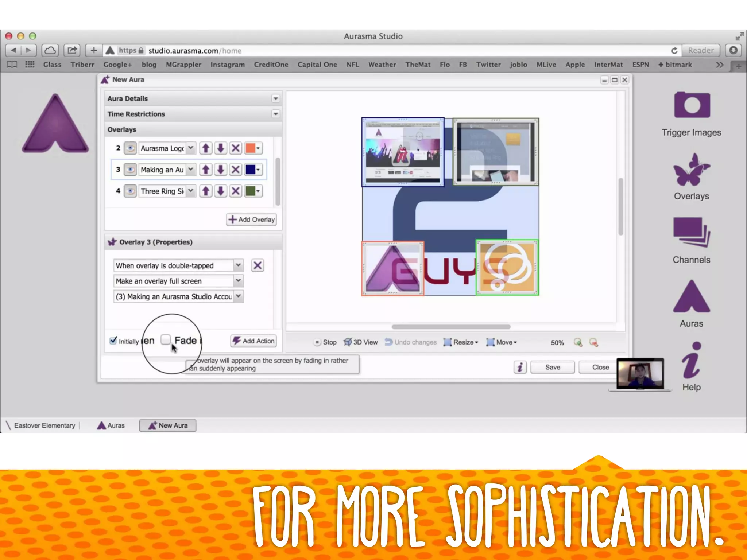Open the Trigger Images camera icon
The height and width of the screenshot is (560, 747).
(692, 105)
